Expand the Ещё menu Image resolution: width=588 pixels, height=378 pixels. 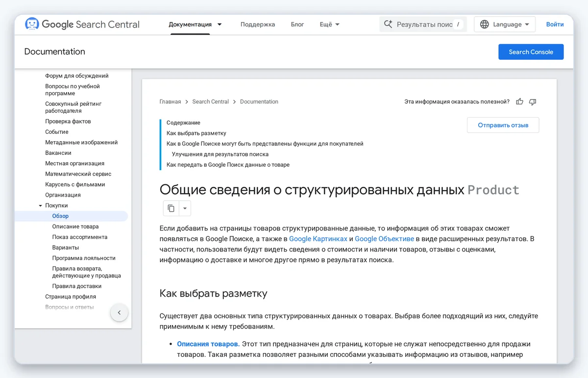[329, 24]
